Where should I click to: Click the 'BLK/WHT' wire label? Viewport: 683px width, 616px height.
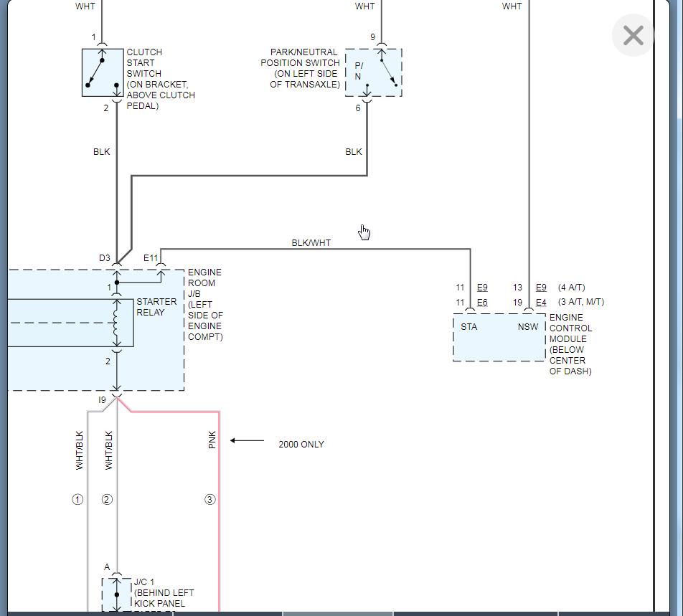coord(311,243)
